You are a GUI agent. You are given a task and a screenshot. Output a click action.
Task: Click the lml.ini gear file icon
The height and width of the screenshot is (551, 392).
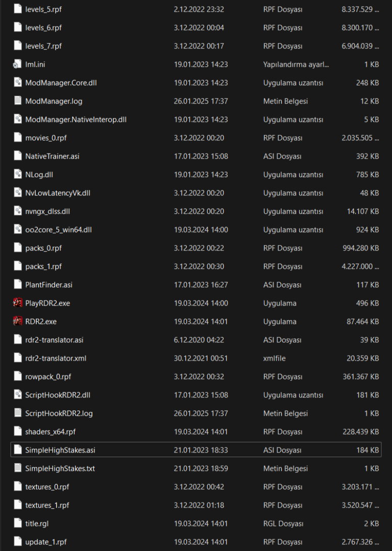tap(18, 64)
